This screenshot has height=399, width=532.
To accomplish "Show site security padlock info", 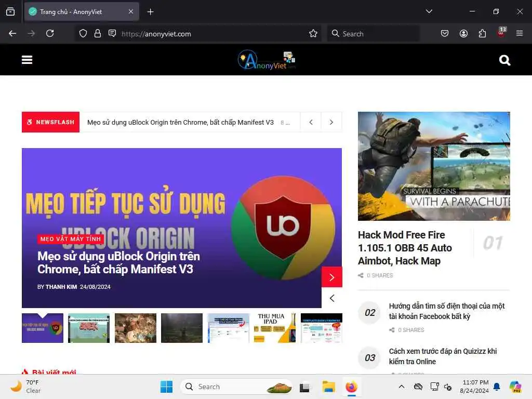I will coord(97,33).
